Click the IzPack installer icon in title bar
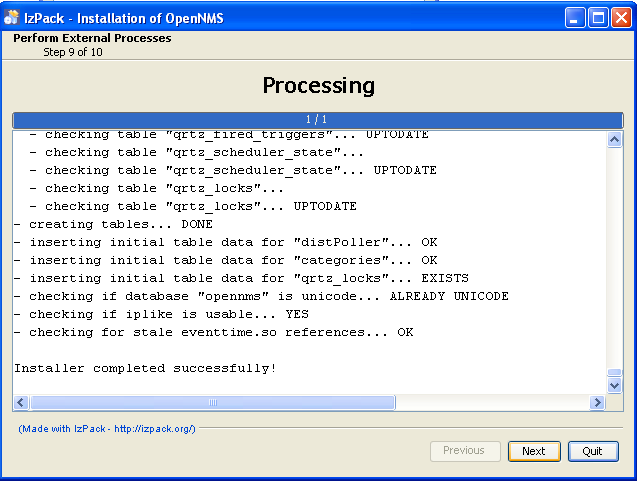 (x=11, y=17)
